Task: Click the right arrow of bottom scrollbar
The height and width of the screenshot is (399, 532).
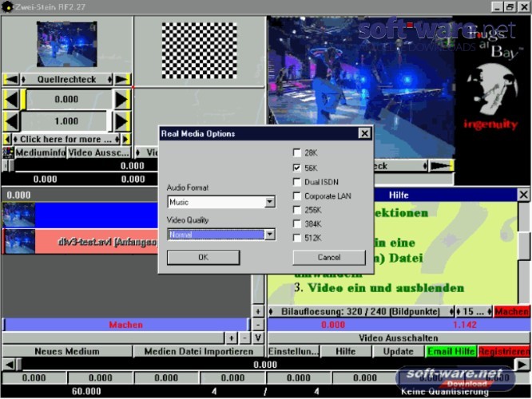Action: click(x=522, y=365)
